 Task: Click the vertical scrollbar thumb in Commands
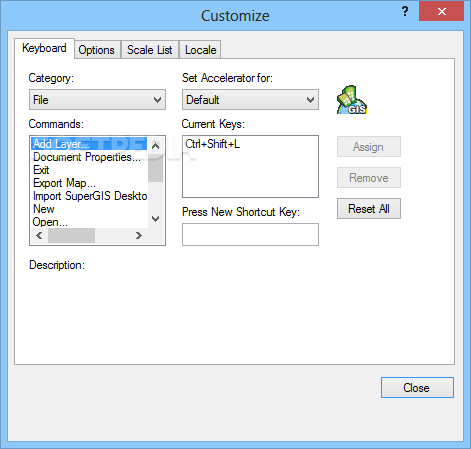click(155, 168)
